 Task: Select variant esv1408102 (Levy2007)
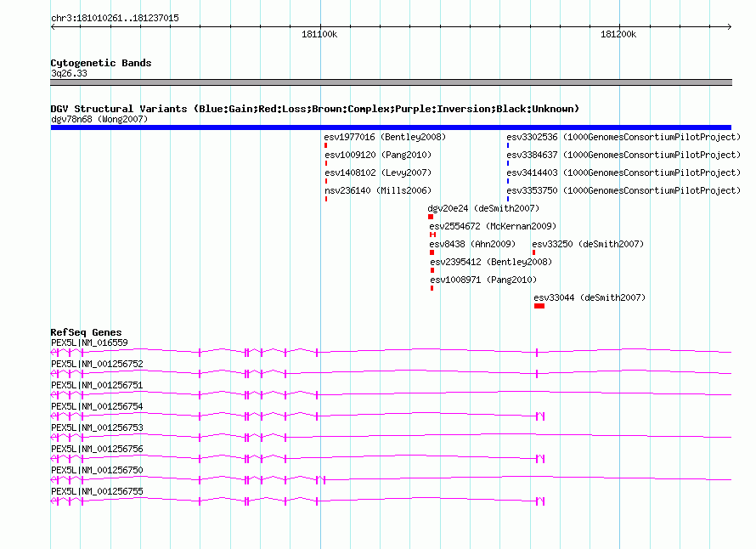point(378,173)
